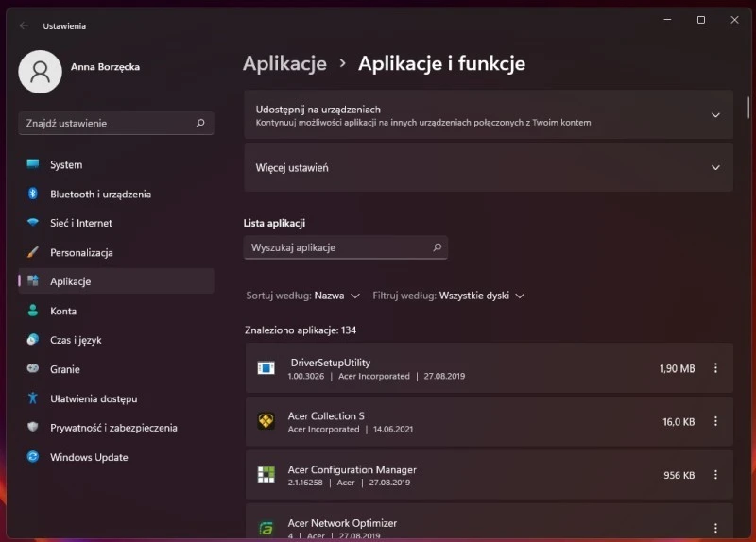Click the 16,0 KB size value
The image size is (756, 542).
(x=679, y=421)
